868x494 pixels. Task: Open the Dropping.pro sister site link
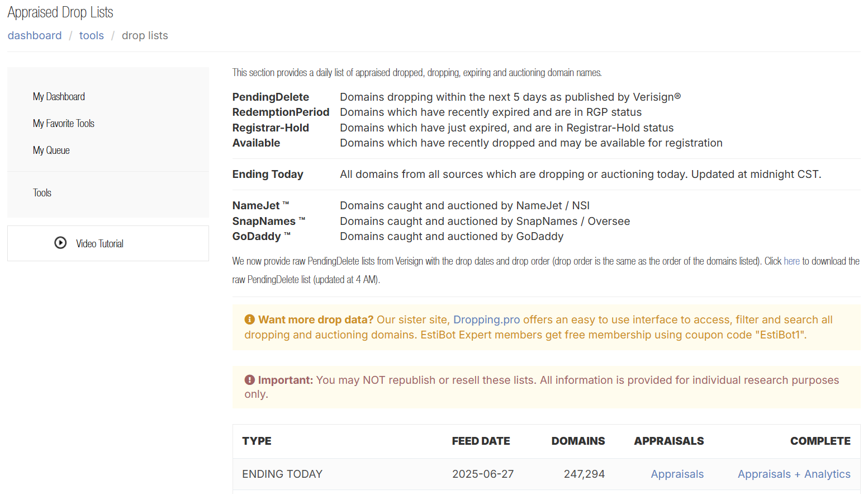coord(486,319)
